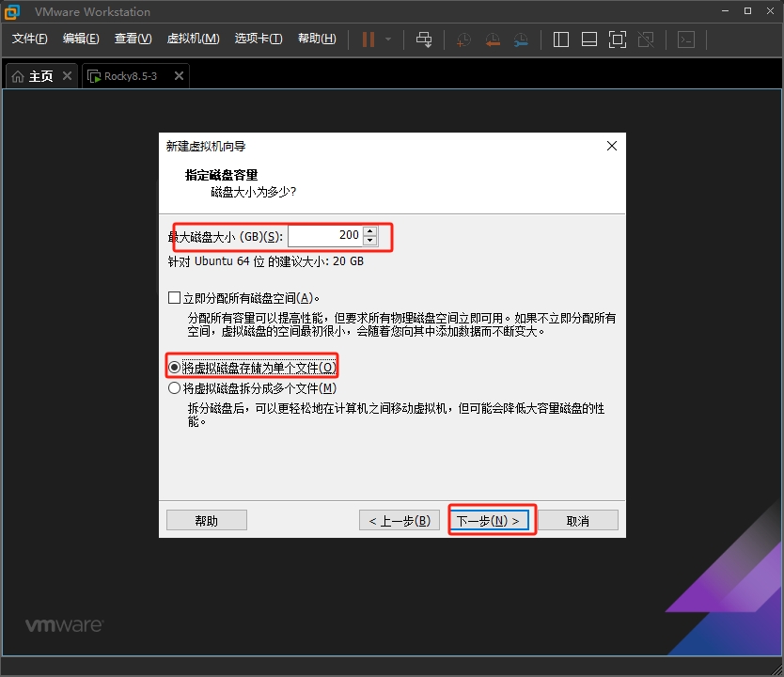This screenshot has height=677, width=784.
Task: Click the Send Ctrl+Alt+Del toolbar icon
Action: (x=424, y=39)
